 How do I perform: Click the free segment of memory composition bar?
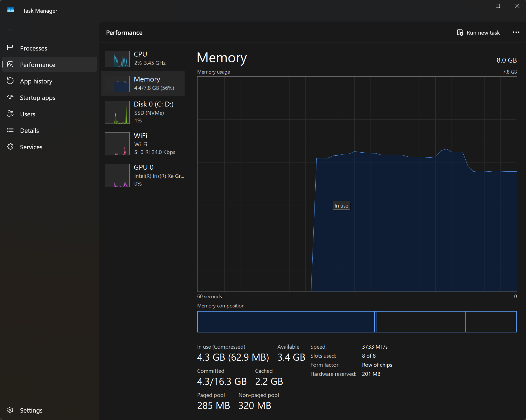click(x=491, y=322)
